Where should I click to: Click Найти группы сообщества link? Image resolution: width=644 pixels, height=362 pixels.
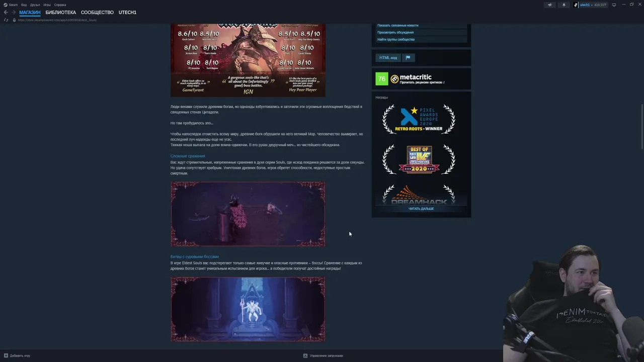click(x=396, y=39)
